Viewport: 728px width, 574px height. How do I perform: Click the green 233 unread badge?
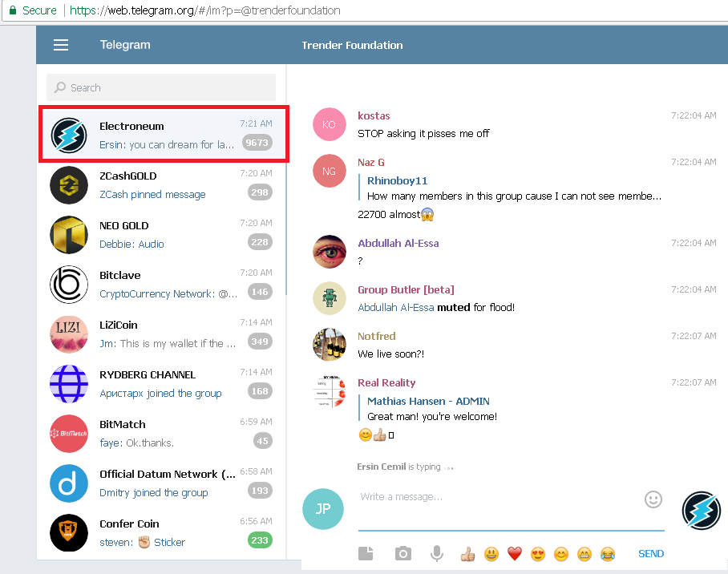pyautogui.click(x=260, y=540)
